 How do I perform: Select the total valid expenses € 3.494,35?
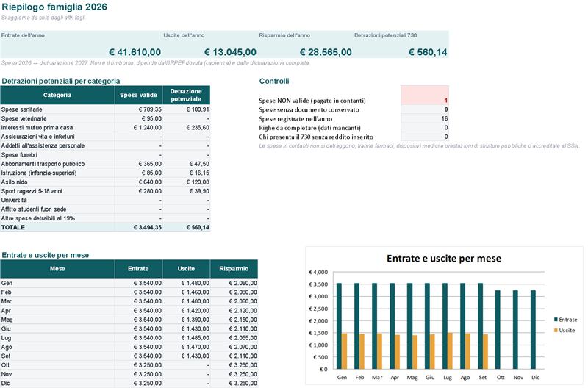[138, 227]
